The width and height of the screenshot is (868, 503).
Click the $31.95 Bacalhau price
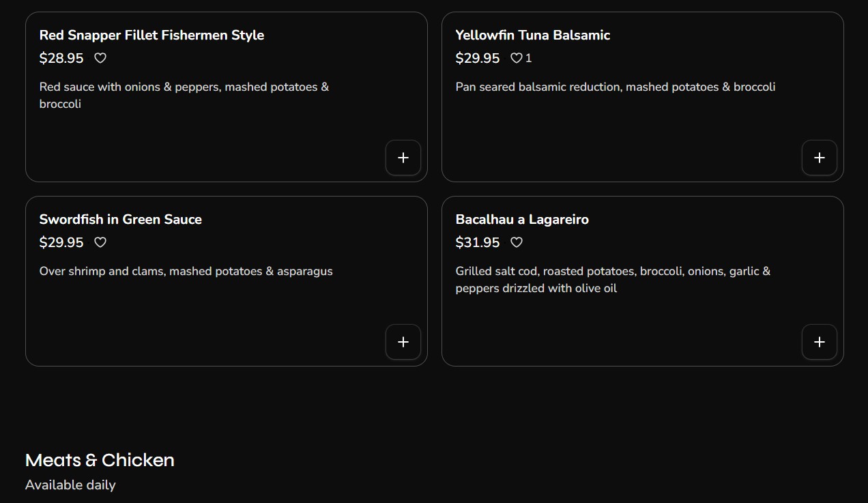coord(478,242)
